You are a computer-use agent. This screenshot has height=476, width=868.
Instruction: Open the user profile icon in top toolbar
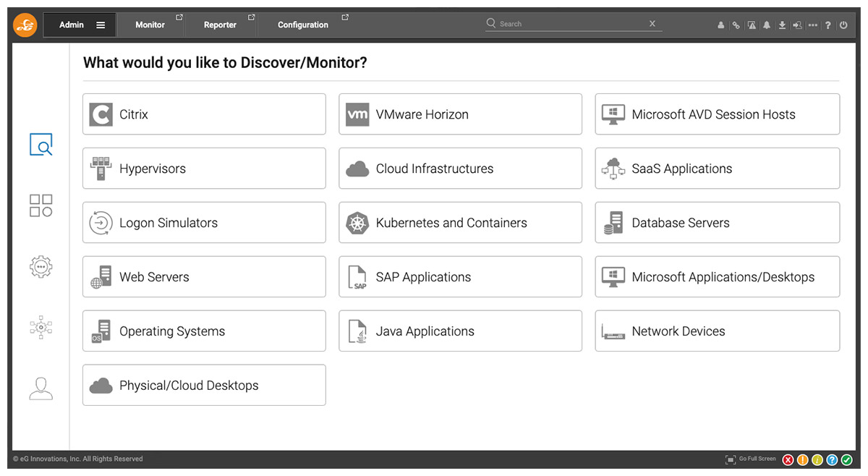[x=721, y=25]
